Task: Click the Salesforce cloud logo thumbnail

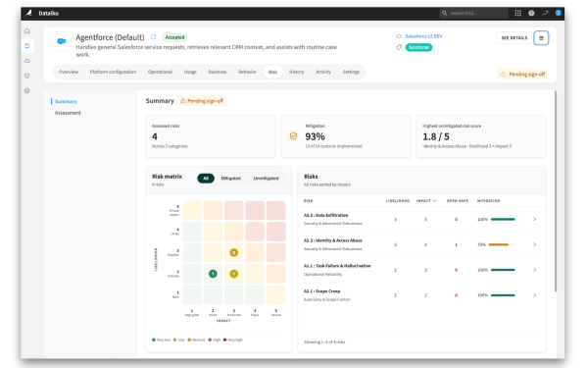Action: click(62, 41)
